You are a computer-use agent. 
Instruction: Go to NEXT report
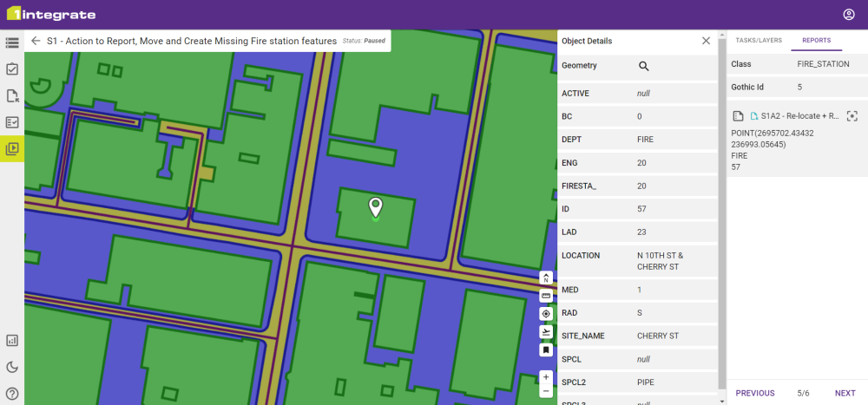point(845,394)
